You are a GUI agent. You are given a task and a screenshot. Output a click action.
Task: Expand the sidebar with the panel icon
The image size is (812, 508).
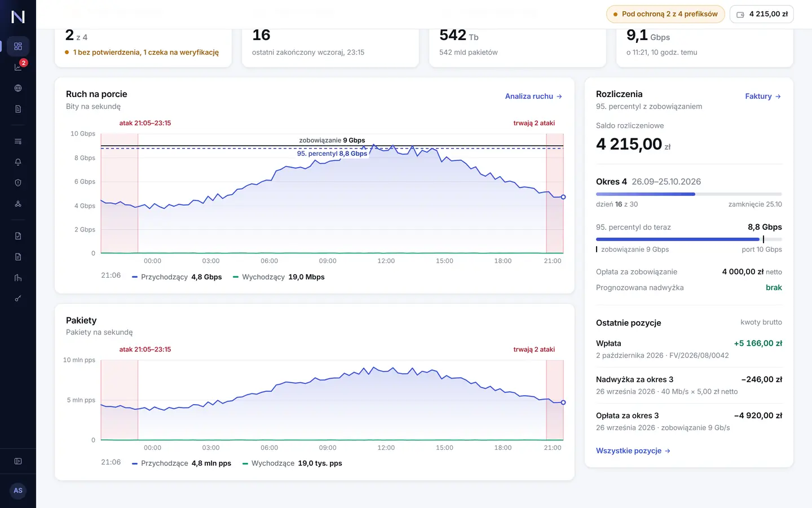pyautogui.click(x=18, y=461)
